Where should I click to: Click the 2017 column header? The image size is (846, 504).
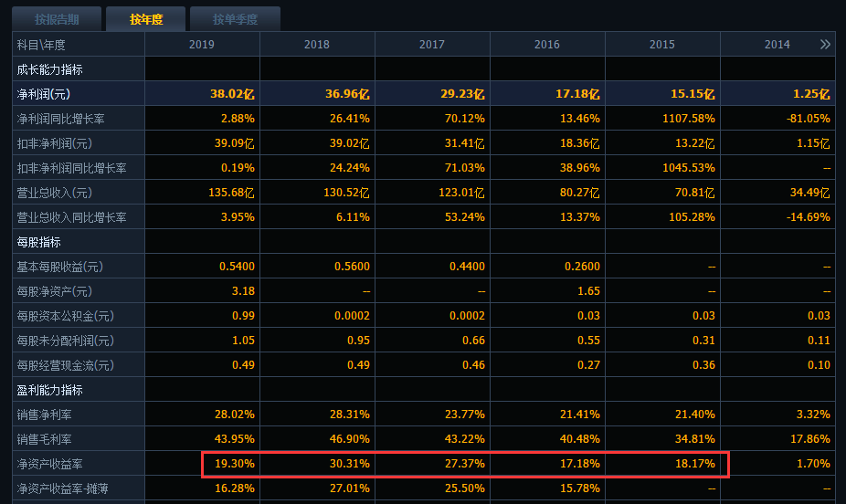pos(432,44)
